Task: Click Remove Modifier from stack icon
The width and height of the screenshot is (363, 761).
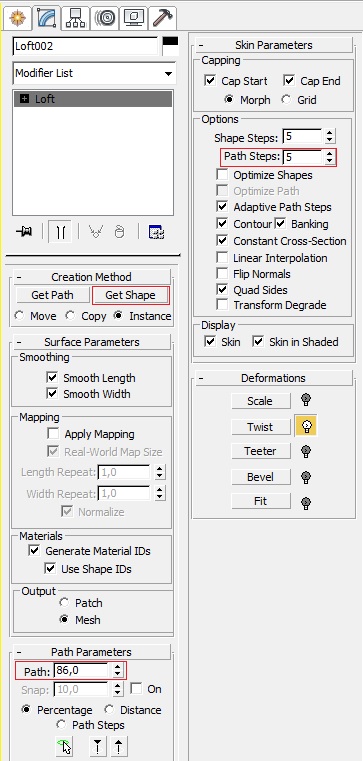Action: coord(119,232)
